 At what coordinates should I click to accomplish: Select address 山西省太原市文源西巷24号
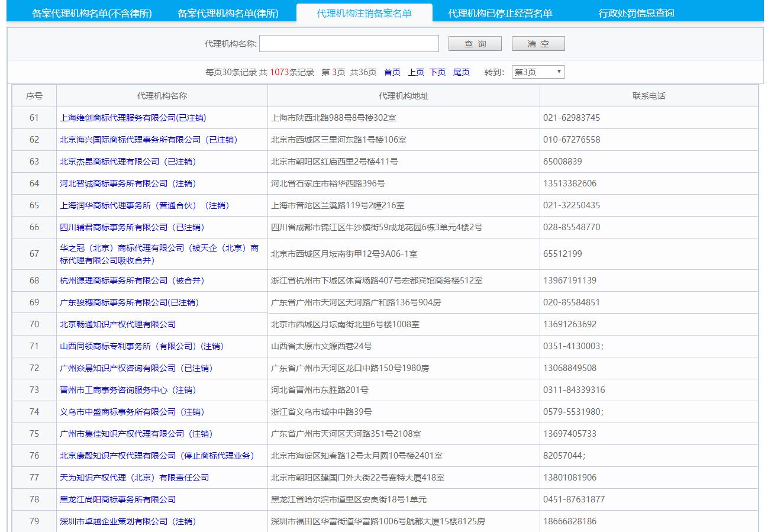(321, 346)
